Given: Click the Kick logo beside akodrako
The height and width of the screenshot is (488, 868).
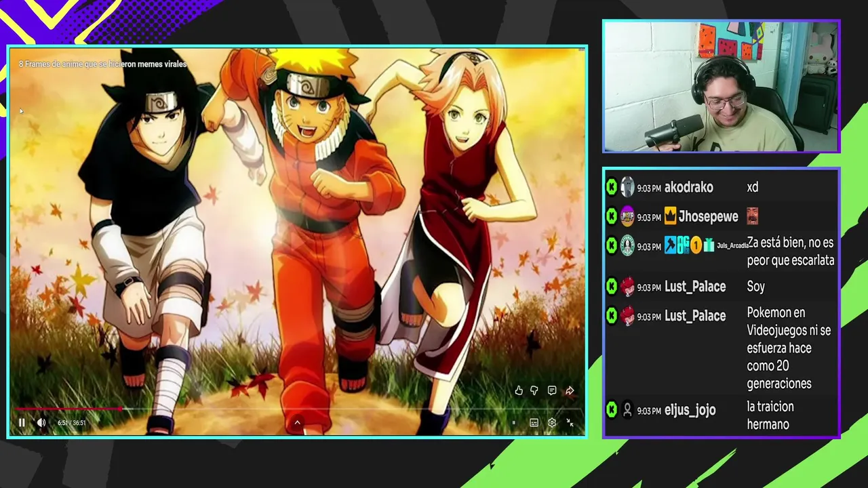Looking at the screenshot, I should click(x=612, y=187).
